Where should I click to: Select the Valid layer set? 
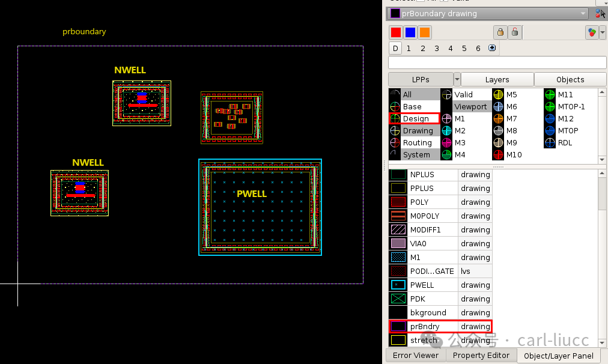pos(466,94)
